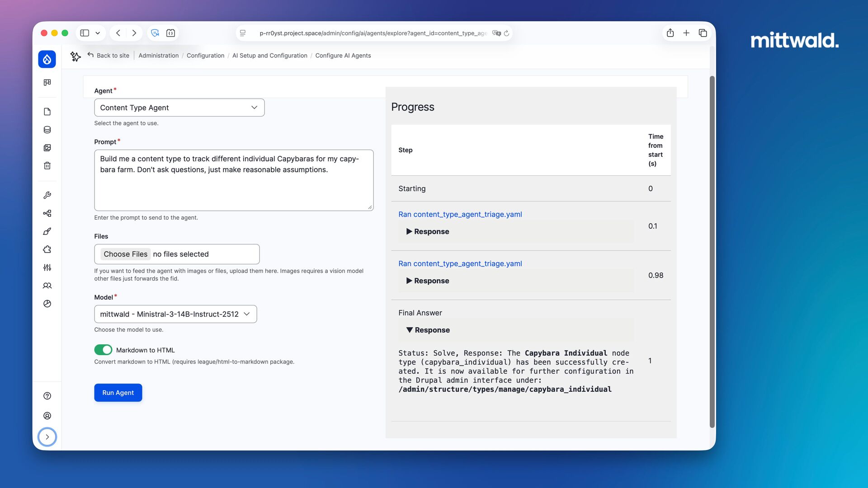Click the Run Agent button
Image resolution: width=868 pixels, height=488 pixels.
pos(118,393)
